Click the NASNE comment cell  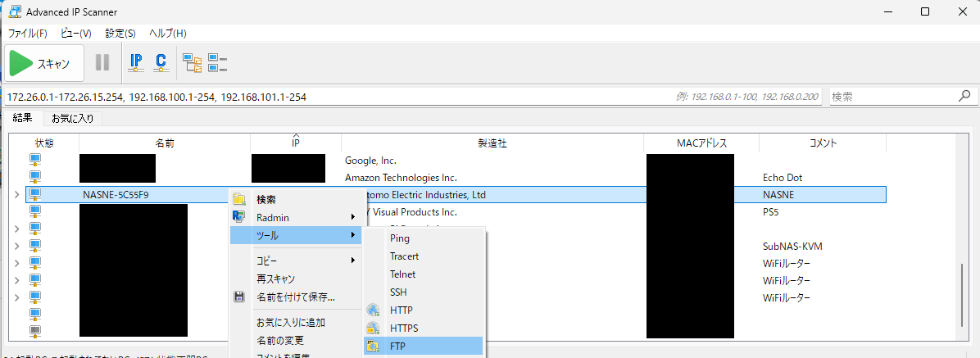pos(778,195)
